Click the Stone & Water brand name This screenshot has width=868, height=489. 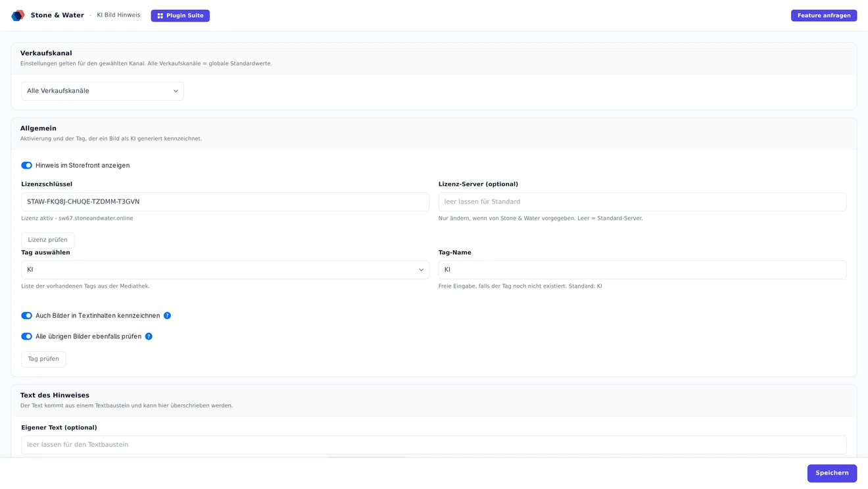point(57,15)
